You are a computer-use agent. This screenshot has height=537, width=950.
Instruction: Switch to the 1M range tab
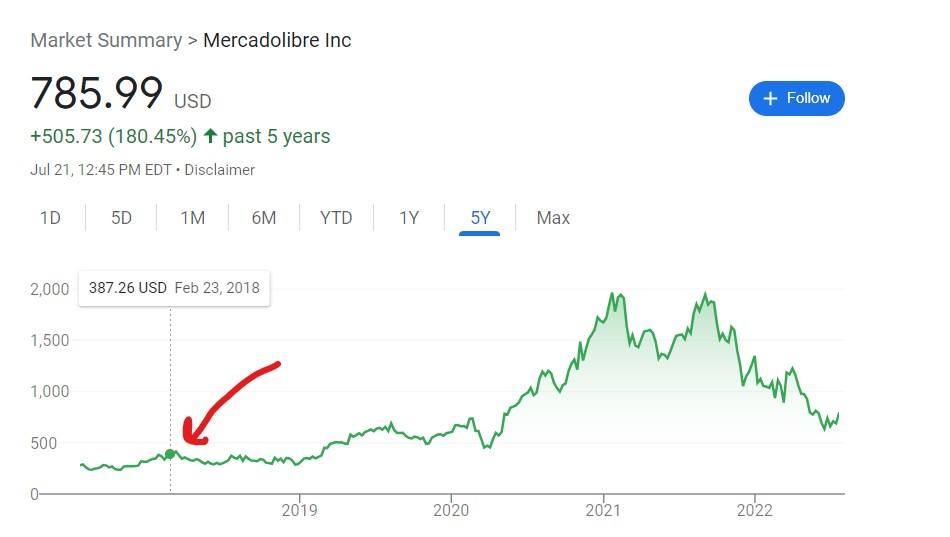click(193, 218)
